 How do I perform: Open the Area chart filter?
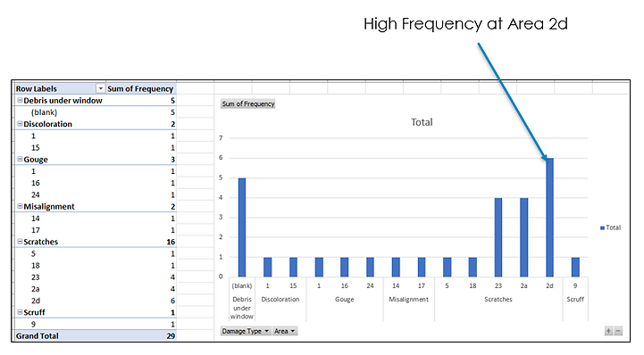coord(285,331)
